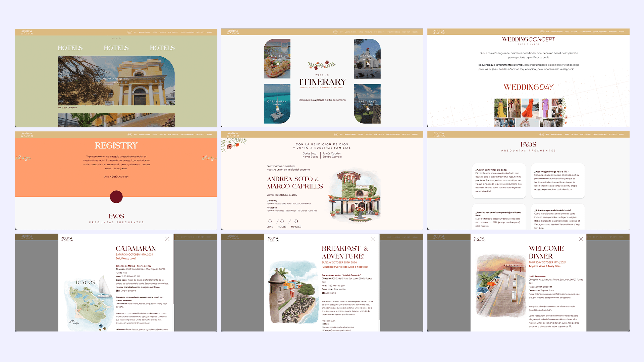Click dark red circle below Registry section

116,197
